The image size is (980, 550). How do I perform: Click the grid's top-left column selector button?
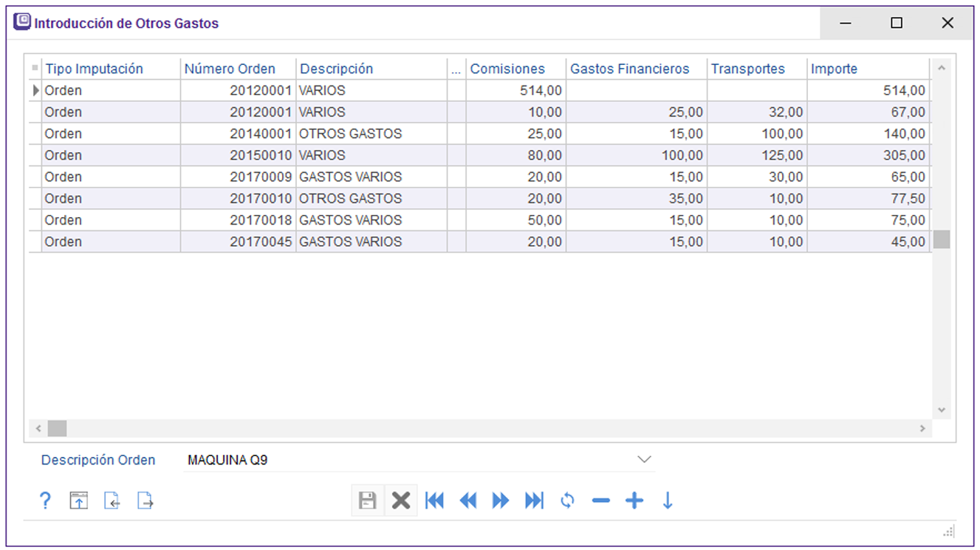pyautogui.click(x=35, y=69)
